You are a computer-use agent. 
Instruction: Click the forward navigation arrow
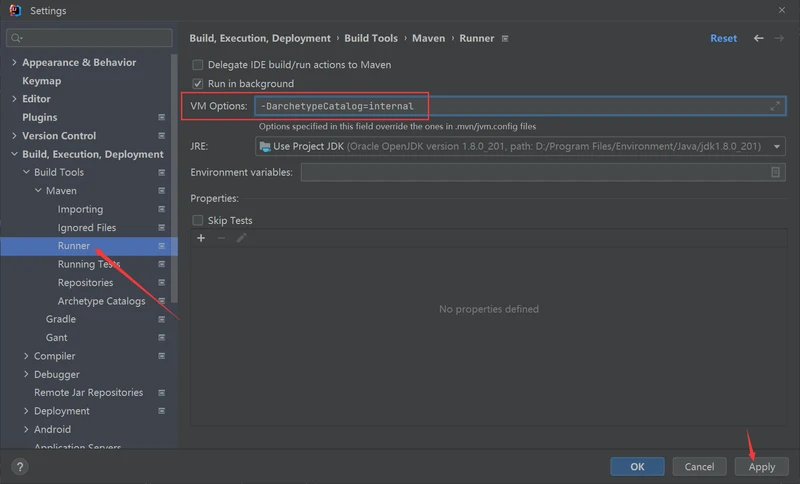(780, 38)
